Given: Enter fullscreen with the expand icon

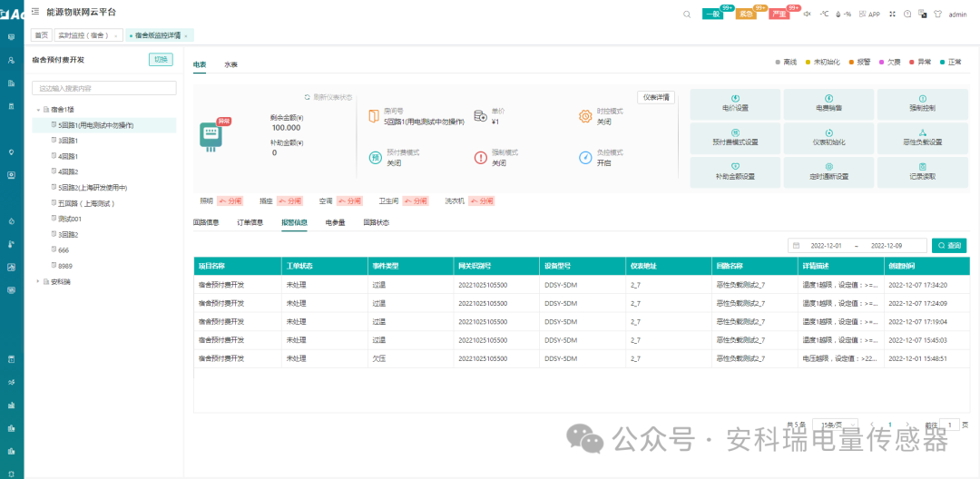Looking at the screenshot, I should coord(892,14).
